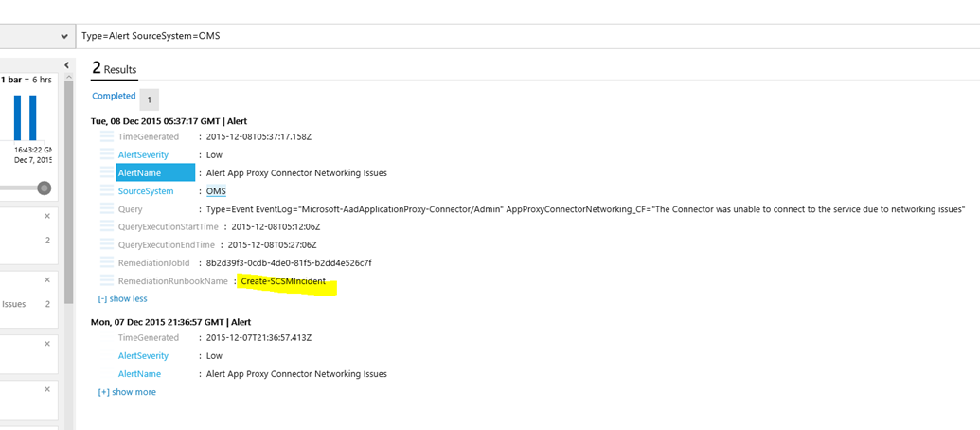The height and width of the screenshot is (430, 980).
Task: Expand second alert with show more
Action: [x=127, y=392]
